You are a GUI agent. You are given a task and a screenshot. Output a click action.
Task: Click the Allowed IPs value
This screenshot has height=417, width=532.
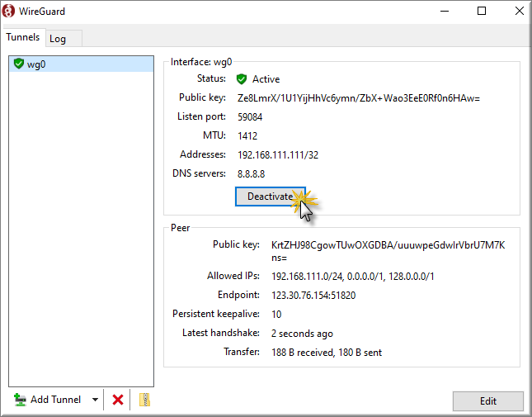pyautogui.click(x=352, y=276)
